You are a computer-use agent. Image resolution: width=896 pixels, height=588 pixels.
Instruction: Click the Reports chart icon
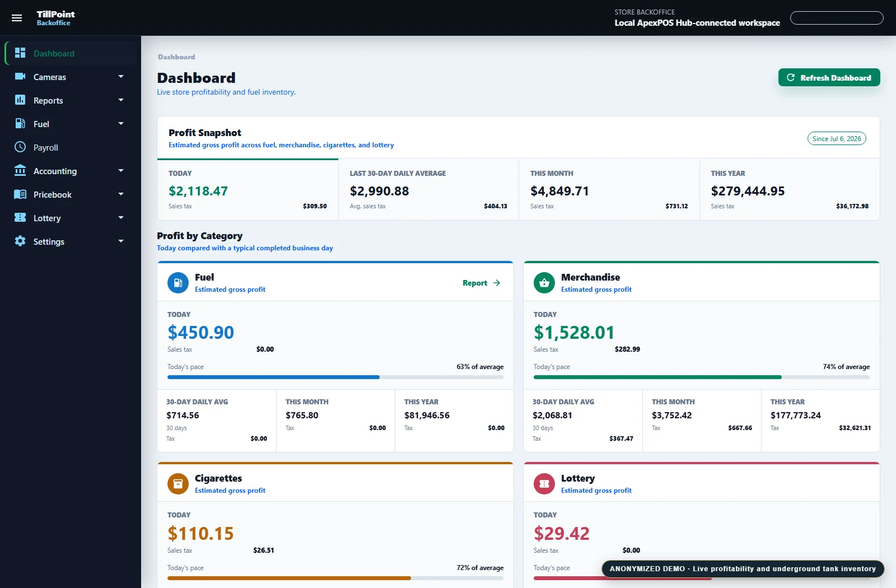pyautogui.click(x=20, y=100)
